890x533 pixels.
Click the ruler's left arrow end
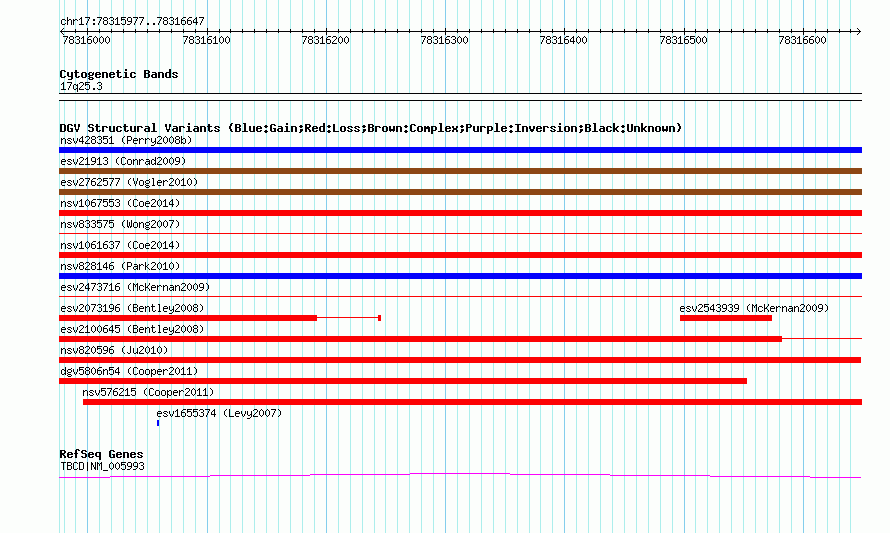point(62,31)
